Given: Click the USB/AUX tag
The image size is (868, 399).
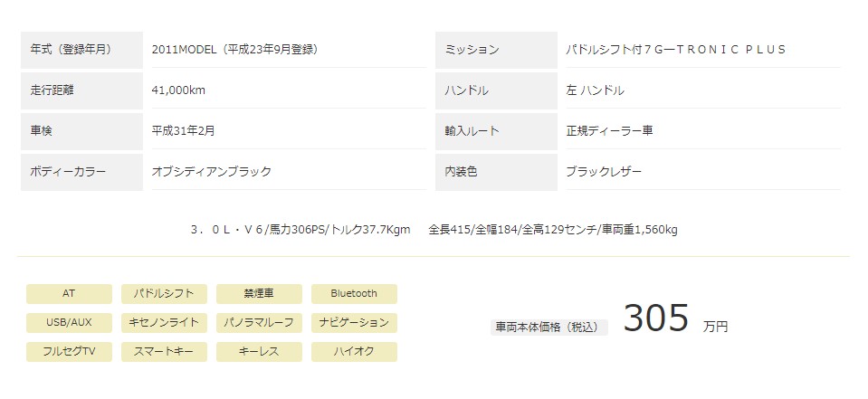Looking at the screenshot, I should 69,323.
